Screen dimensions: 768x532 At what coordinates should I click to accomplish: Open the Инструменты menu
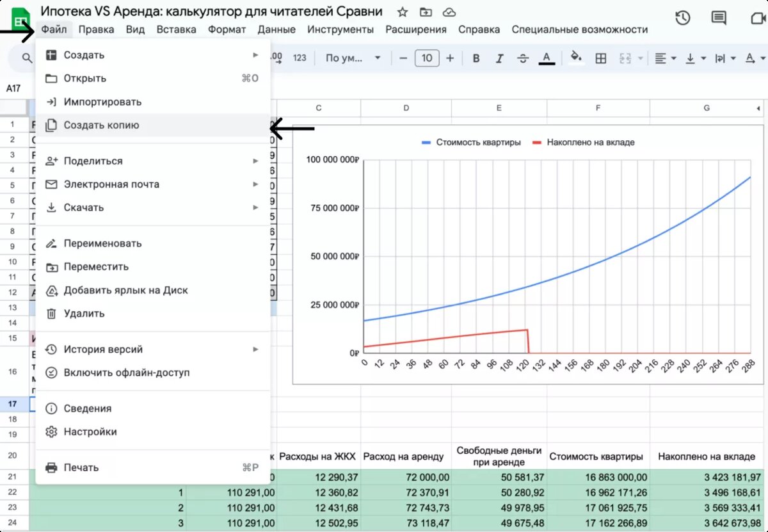pos(340,29)
